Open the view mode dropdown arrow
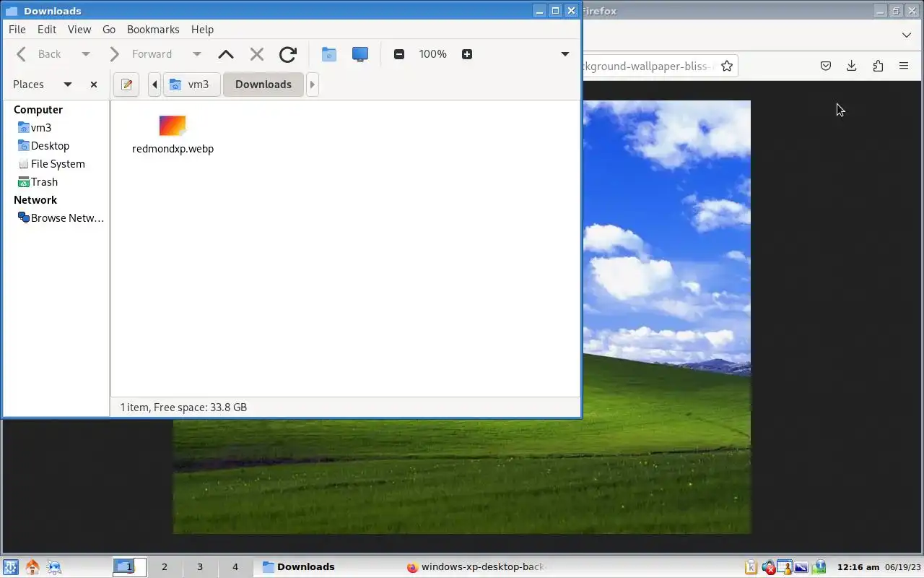 565,54
